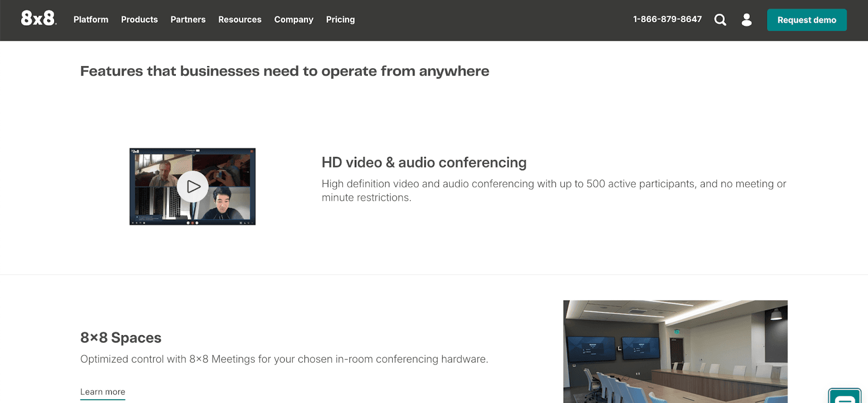The width and height of the screenshot is (868, 403).
Task: Open the Platform menu
Action: [91, 20]
